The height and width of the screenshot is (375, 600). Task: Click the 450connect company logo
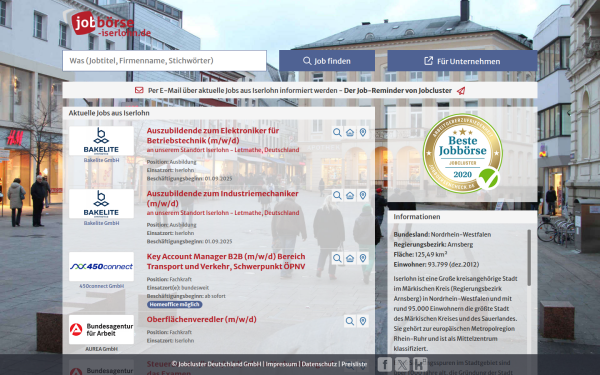(x=101, y=266)
